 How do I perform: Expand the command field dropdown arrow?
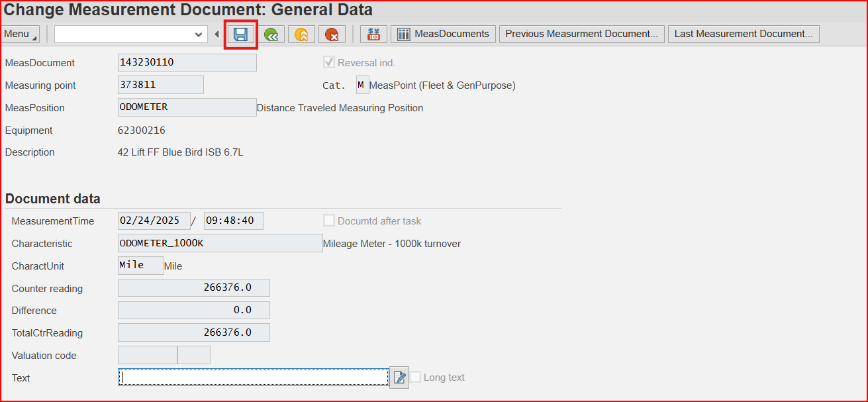pyautogui.click(x=199, y=34)
